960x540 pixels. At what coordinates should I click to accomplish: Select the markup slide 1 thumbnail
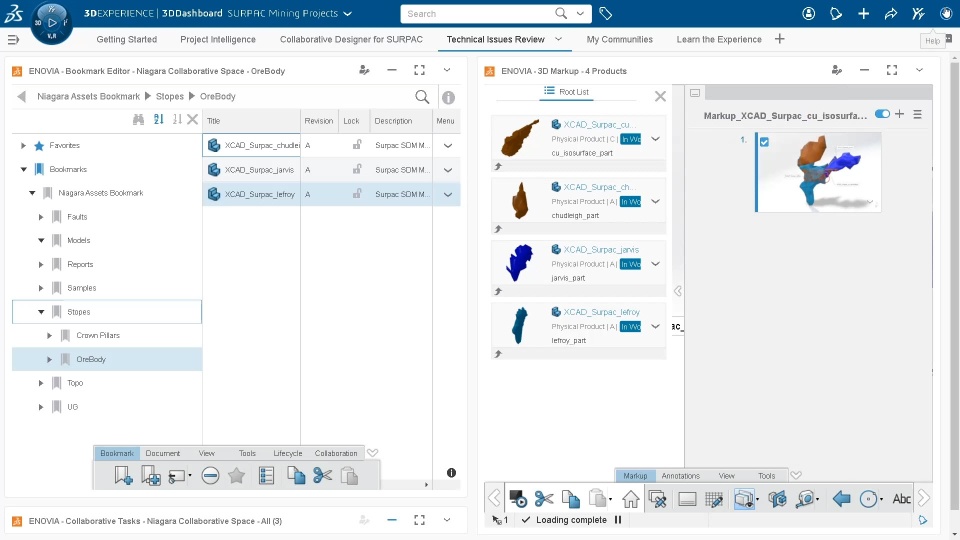tap(819, 172)
